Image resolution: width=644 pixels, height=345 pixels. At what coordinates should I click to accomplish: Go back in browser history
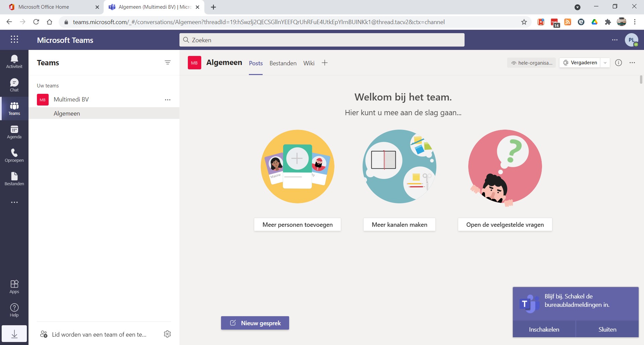pyautogui.click(x=9, y=22)
